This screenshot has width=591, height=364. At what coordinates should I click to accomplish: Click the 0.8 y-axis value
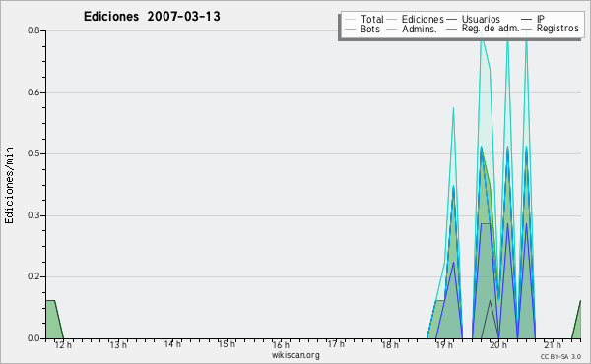33,30
